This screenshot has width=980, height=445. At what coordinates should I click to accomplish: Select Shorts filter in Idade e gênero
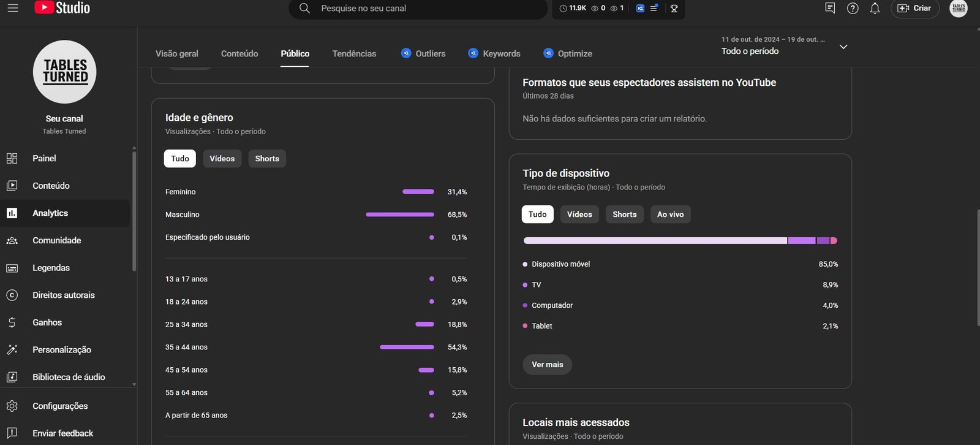[267, 159]
